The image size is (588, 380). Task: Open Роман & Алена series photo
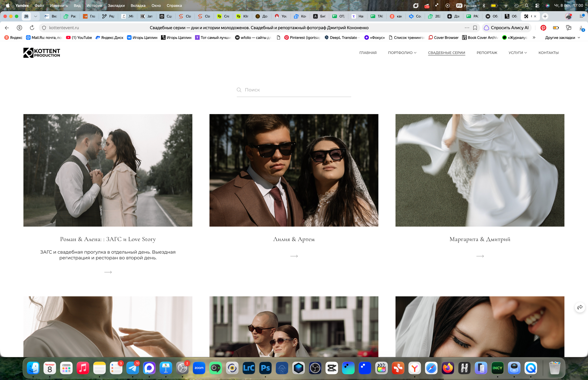click(x=108, y=170)
